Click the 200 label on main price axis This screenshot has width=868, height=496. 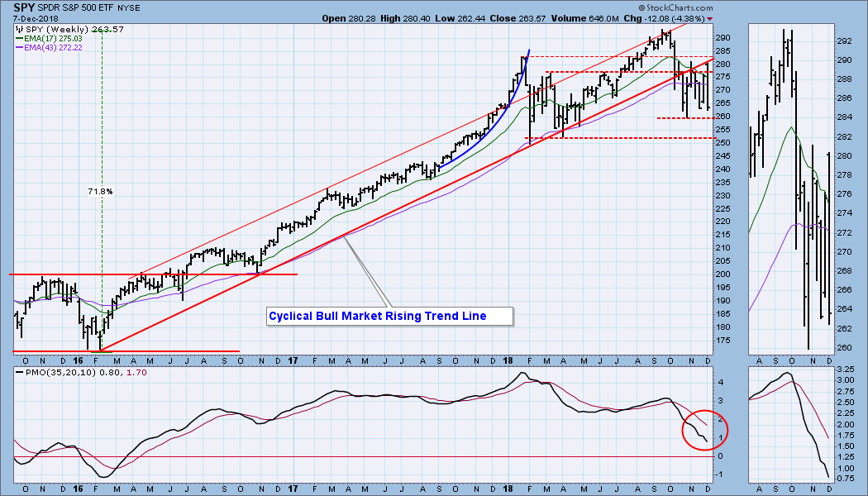(723, 274)
